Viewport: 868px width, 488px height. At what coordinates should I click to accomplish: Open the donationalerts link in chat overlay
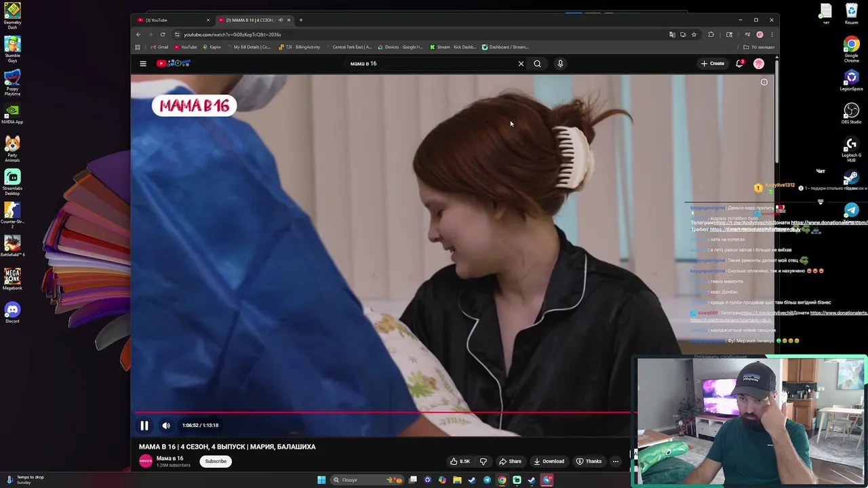(x=829, y=222)
